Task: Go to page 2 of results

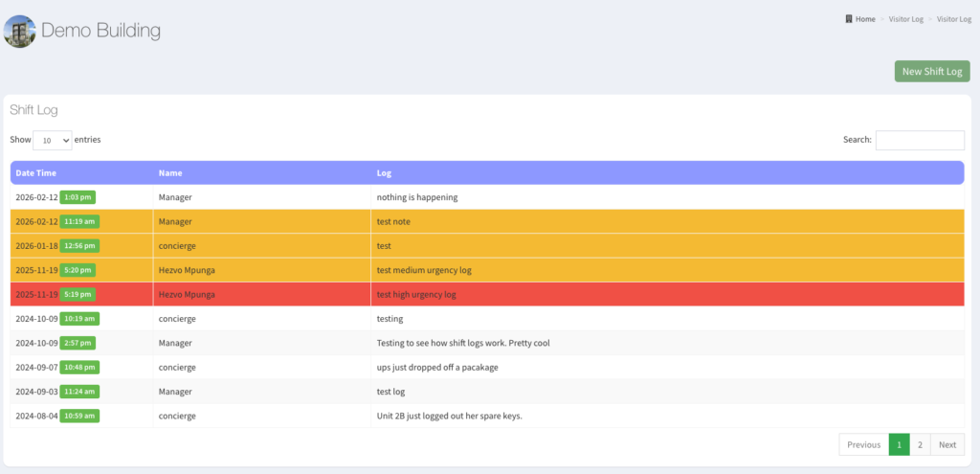Action: (920, 444)
